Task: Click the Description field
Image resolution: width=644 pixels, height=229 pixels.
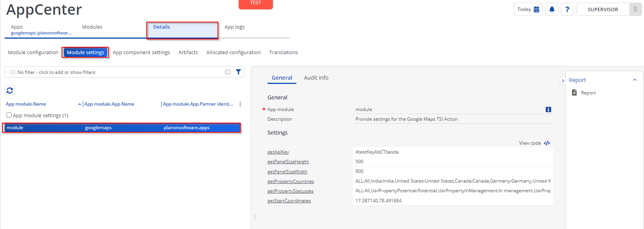Action: click(x=453, y=119)
